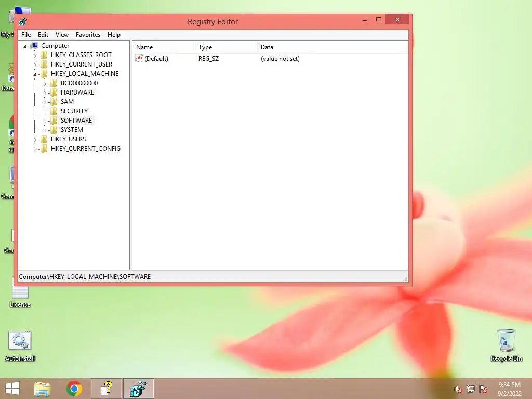
Task: Expand HKEY_USERS with its arrow
Action: tap(35, 139)
